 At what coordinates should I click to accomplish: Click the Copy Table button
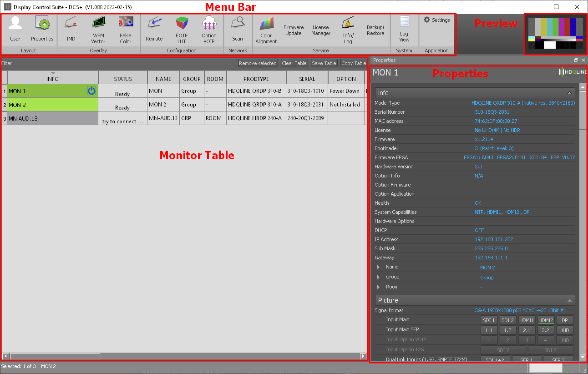pos(354,63)
